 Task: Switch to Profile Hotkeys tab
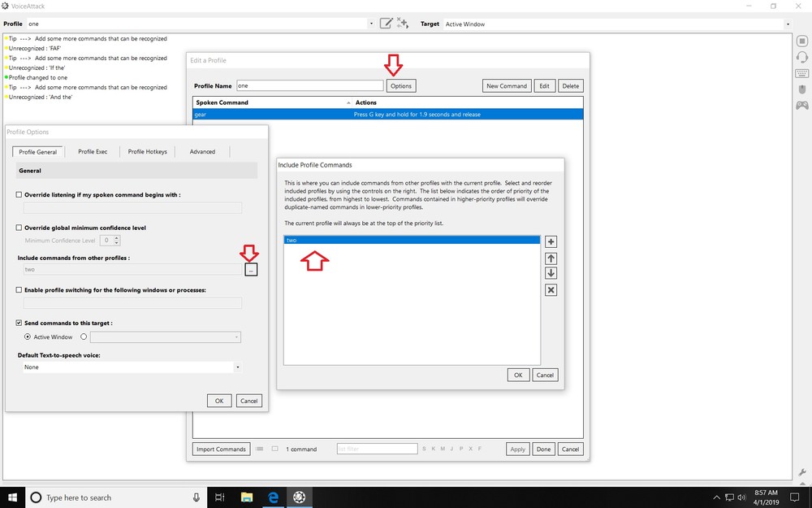point(148,152)
